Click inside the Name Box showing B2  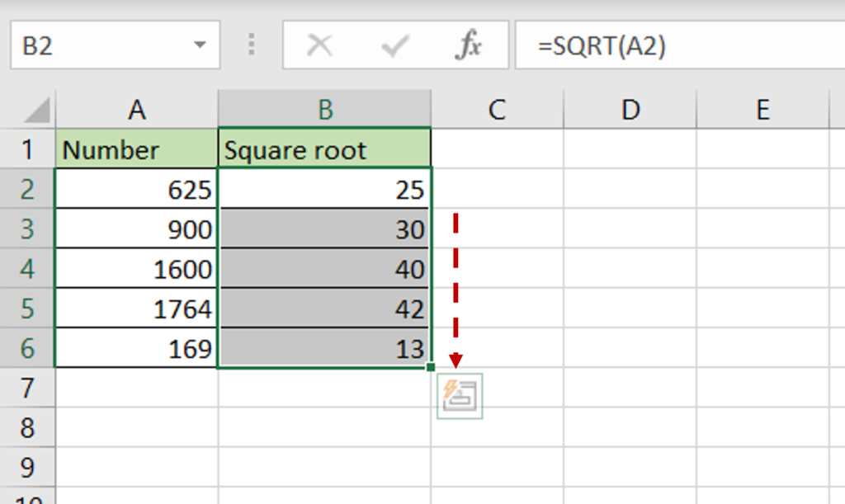coord(99,45)
